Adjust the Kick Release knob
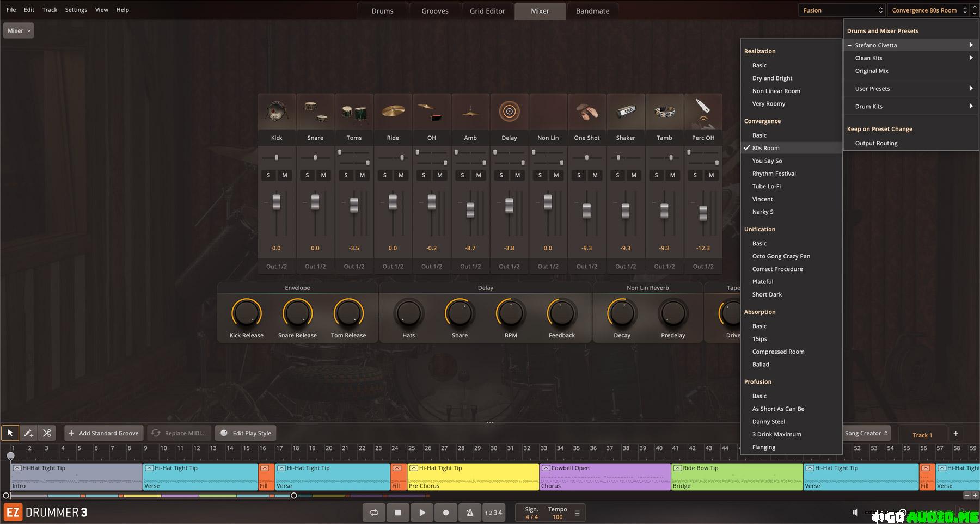The height and width of the screenshot is (524, 980). coord(246,313)
